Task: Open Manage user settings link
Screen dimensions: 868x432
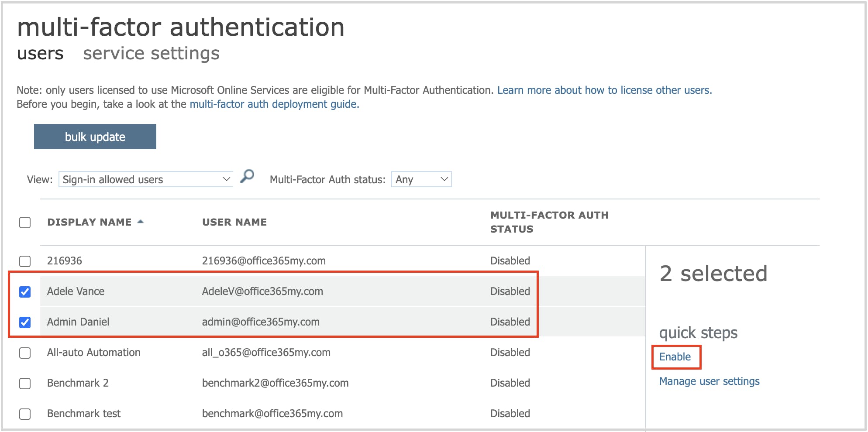Action: click(710, 381)
